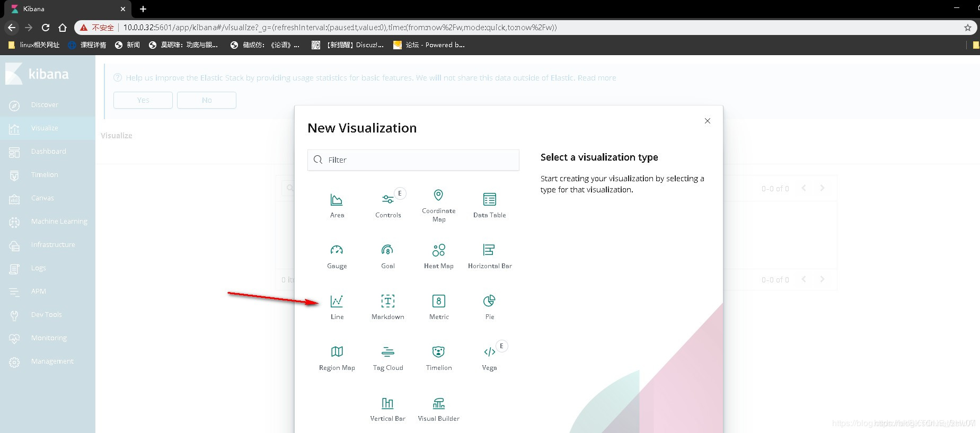Open the Visual Builder visualization
The width and height of the screenshot is (980, 433).
[x=438, y=409]
